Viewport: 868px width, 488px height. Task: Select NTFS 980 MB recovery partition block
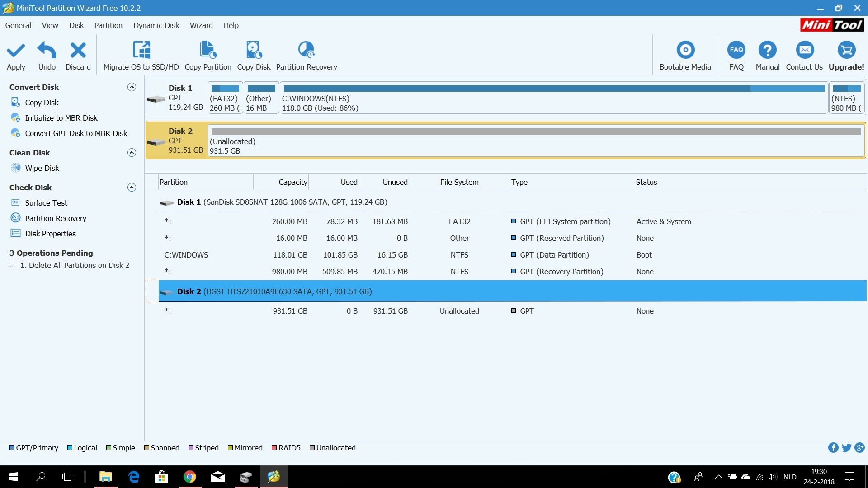pyautogui.click(x=847, y=98)
